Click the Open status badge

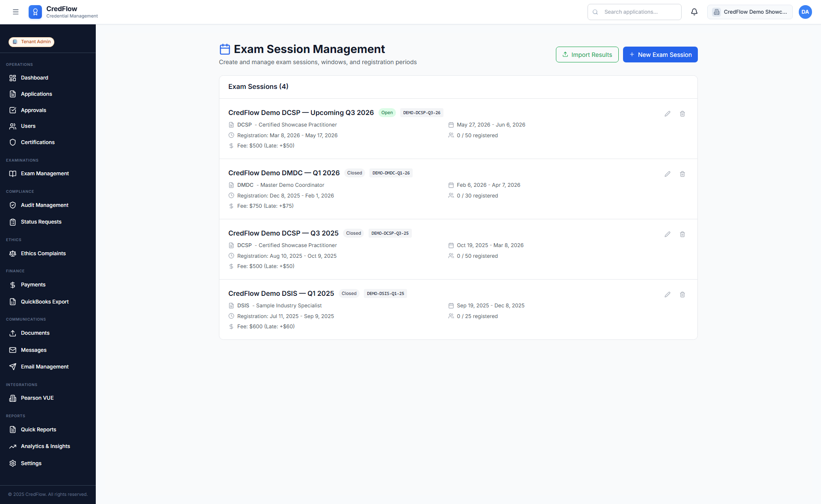point(387,113)
